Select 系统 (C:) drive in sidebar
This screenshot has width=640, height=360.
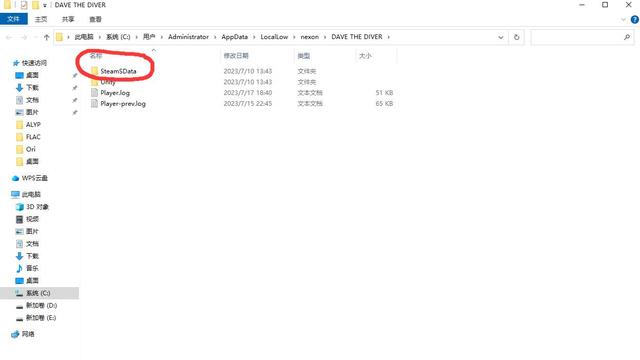[x=38, y=293]
